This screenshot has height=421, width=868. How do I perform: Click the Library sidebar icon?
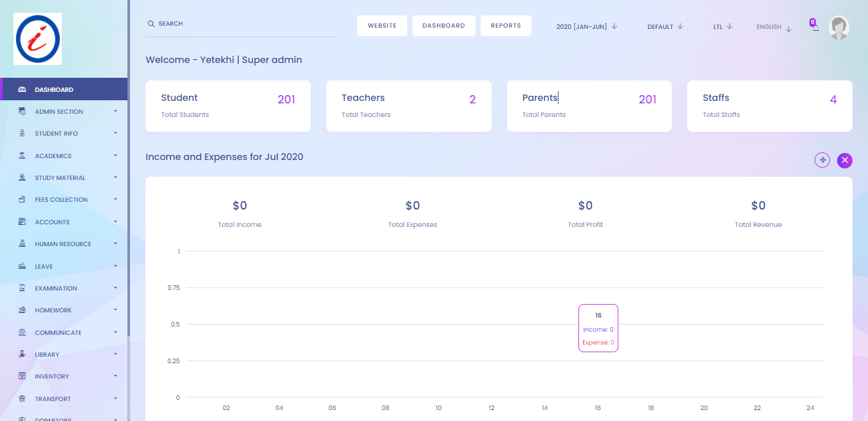(22, 355)
